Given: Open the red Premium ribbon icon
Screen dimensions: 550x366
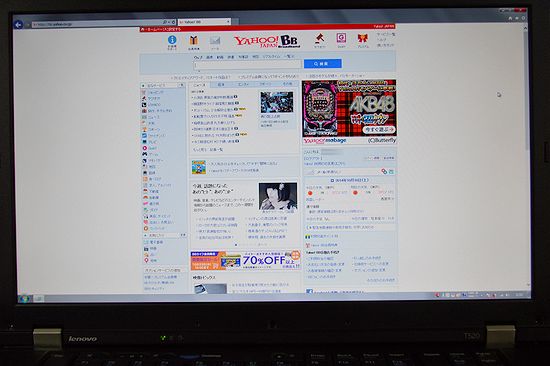Looking at the screenshot, I should point(363,38).
